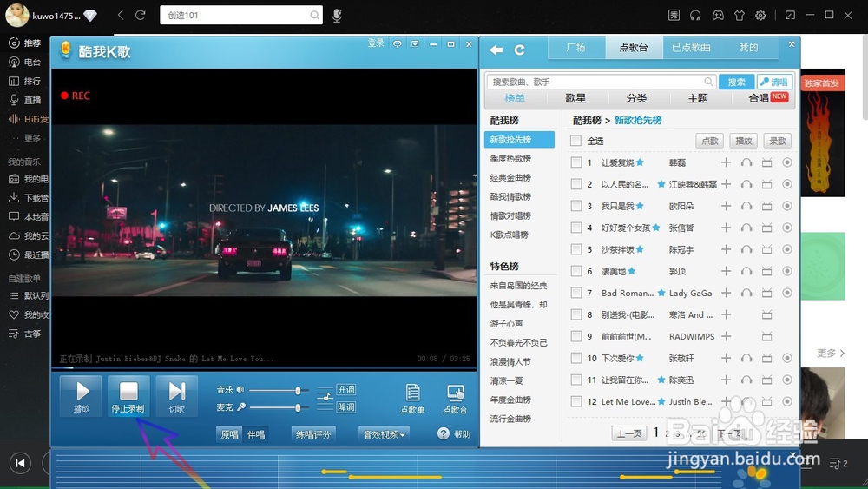Click the voice search microphone icon in Kuwo
868x489 pixels.
337,16
